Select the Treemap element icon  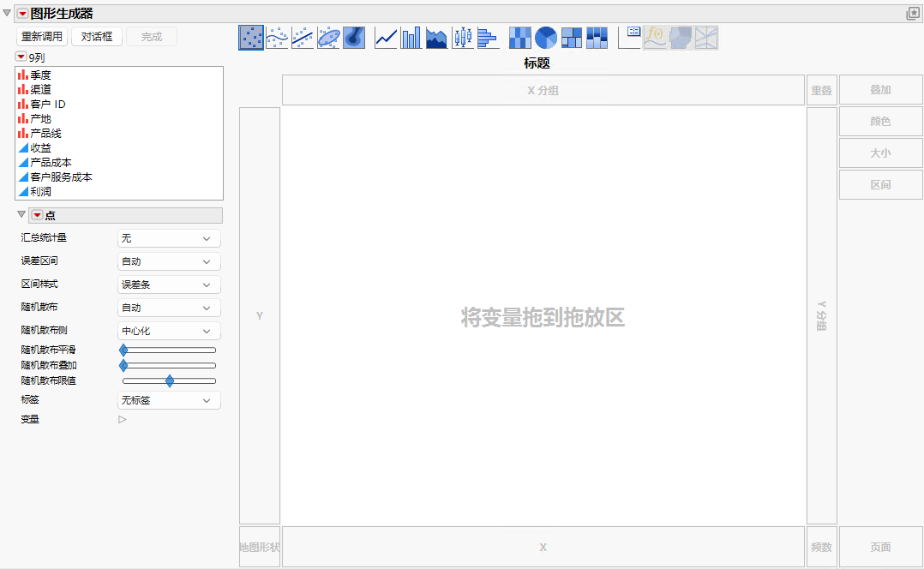[x=571, y=38]
